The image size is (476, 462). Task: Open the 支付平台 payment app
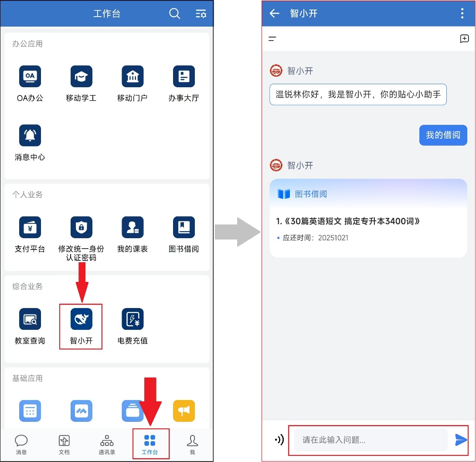[x=30, y=227]
